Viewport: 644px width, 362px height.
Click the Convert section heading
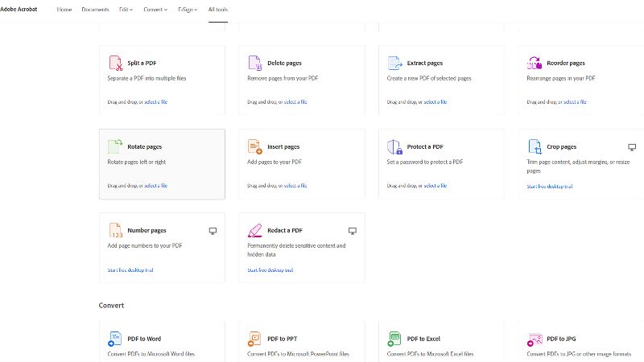tap(111, 306)
